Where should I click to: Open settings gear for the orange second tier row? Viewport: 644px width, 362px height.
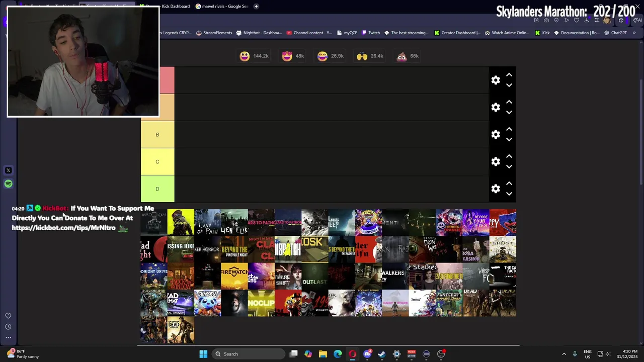point(496,108)
